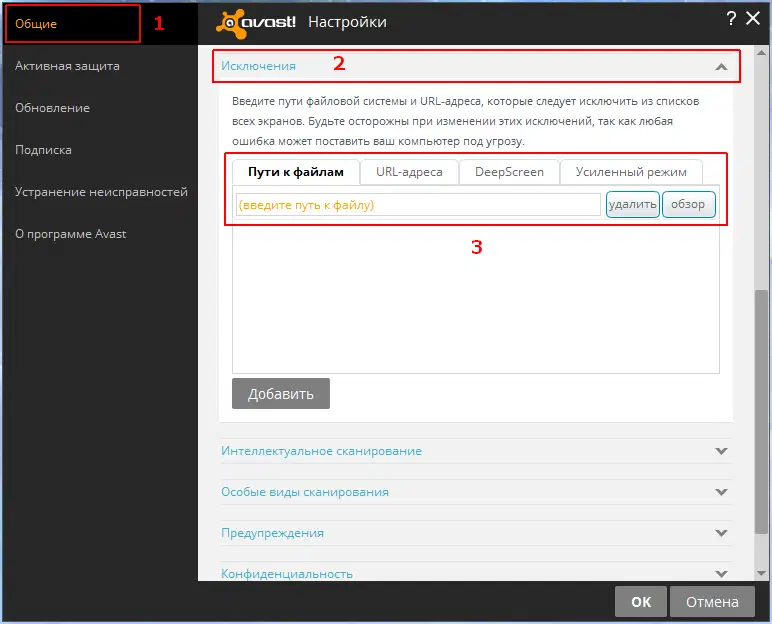This screenshot has height=624, width=772.
Task: Select the Подписка menu item
Action: click(43, 150)
